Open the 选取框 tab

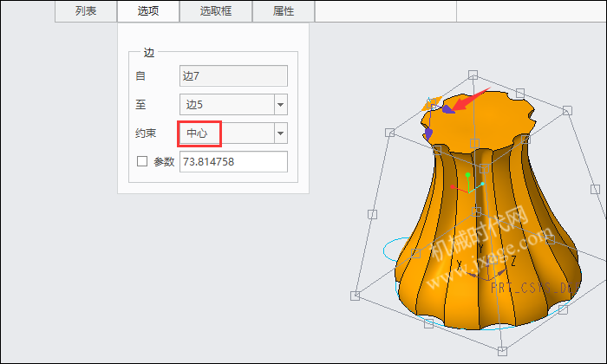click(216, 11)
